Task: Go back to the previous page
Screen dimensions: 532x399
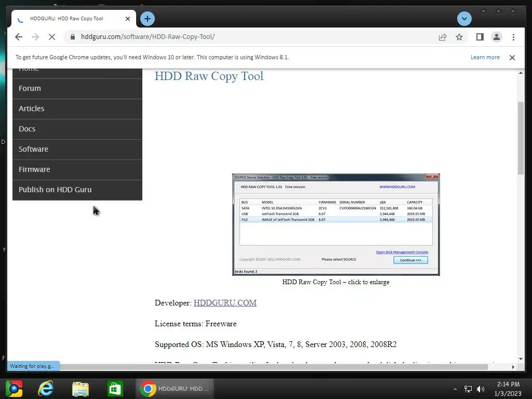Action: point(19,37)
